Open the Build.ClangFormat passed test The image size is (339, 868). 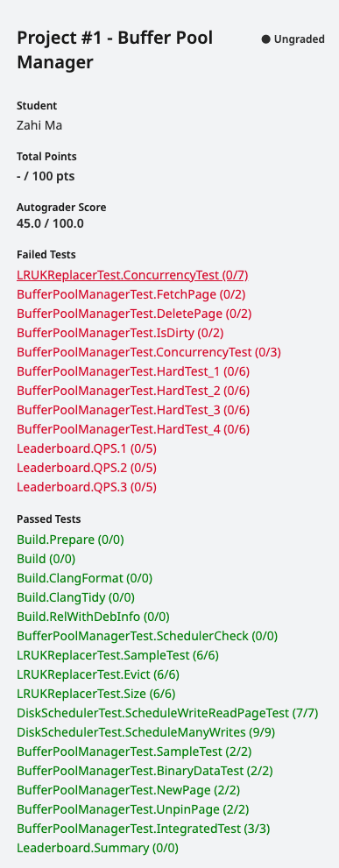pos(85,578)
